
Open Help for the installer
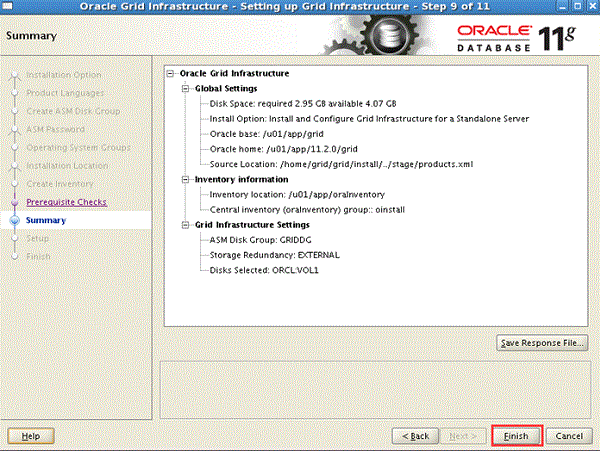(x=31, y=436)
